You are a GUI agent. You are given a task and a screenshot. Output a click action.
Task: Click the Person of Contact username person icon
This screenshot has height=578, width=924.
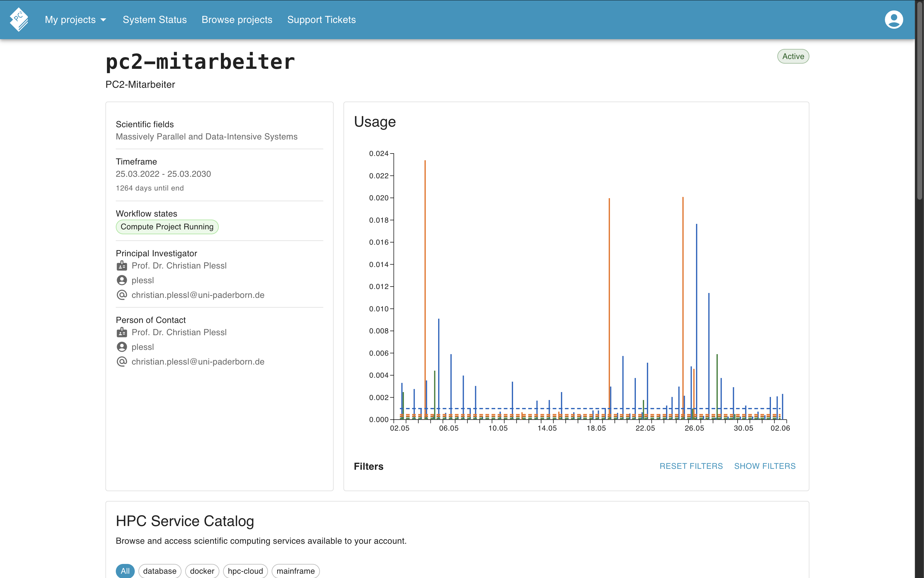[122, 347]
